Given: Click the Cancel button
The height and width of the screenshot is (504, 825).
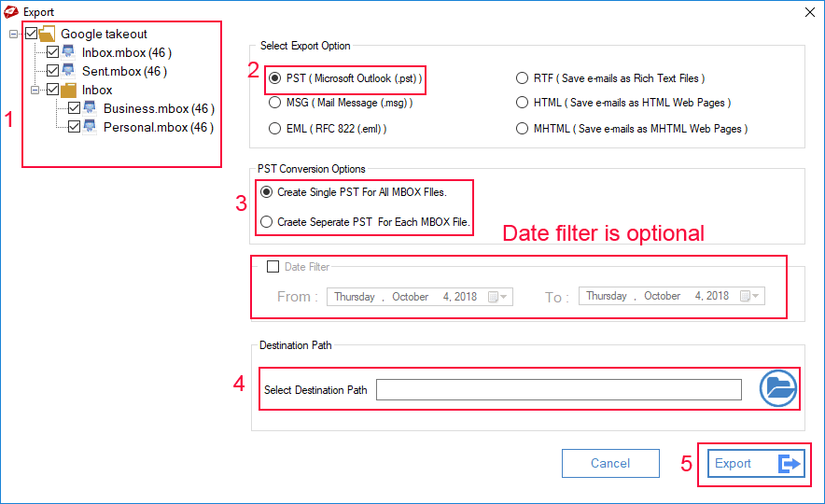Looking at the screenshot, I should [610, 464].
